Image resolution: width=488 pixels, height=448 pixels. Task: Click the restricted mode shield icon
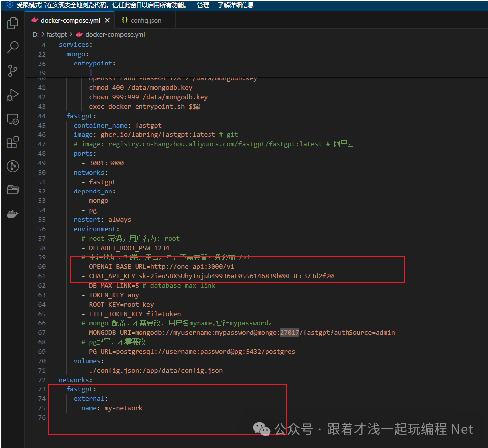click(x=10, y=5)
